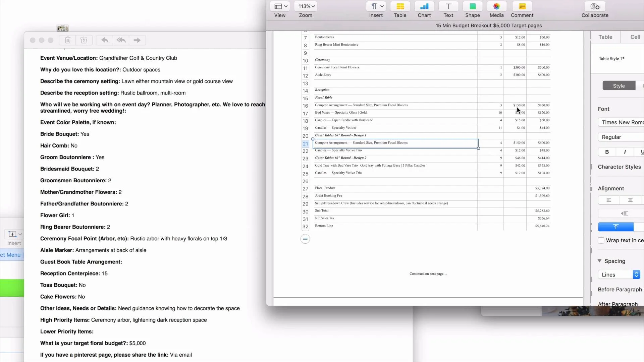Click the Table icon in Pages toolbar
This screenshot has width=644, height=362.
(400, 6)
